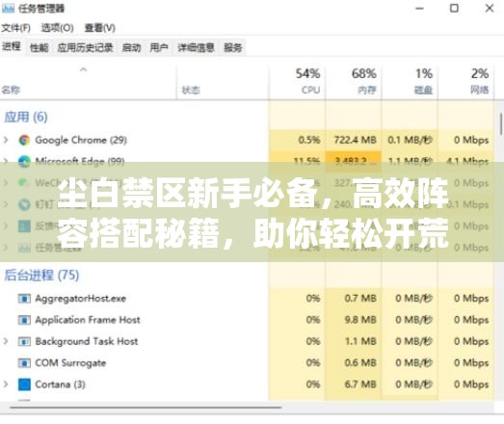Select the Background Task Host process name
This screenshot has width=504, height=424.
86,341
